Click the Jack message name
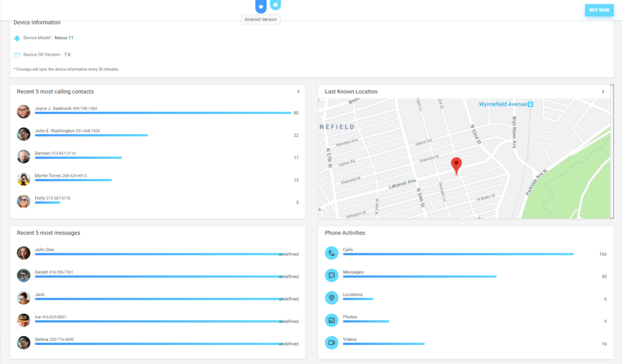Viewport: 622px width, 364px height. 40,294
